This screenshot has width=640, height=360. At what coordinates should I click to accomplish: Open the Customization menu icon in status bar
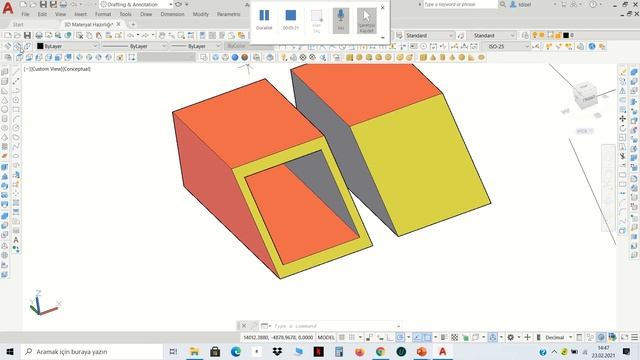click(x=634, y=337)
